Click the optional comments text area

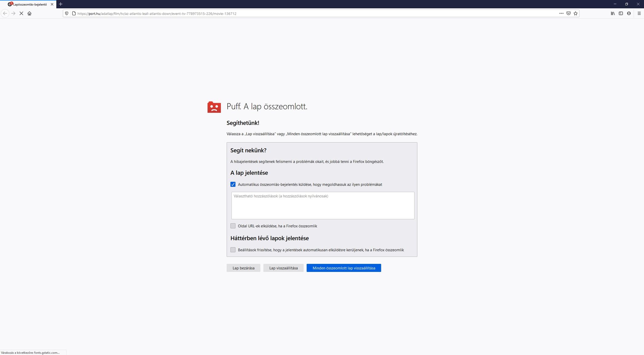pyautogui.click(x=322, y=205)
